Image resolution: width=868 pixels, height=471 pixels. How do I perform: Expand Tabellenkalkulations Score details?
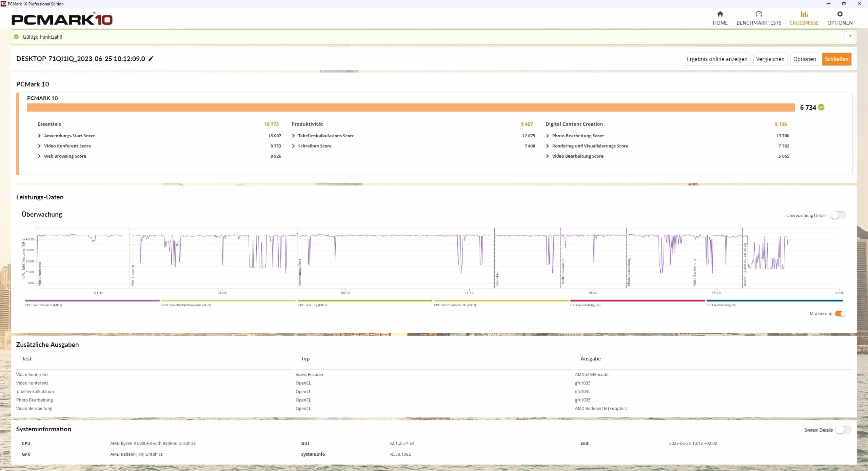point(293,136)
